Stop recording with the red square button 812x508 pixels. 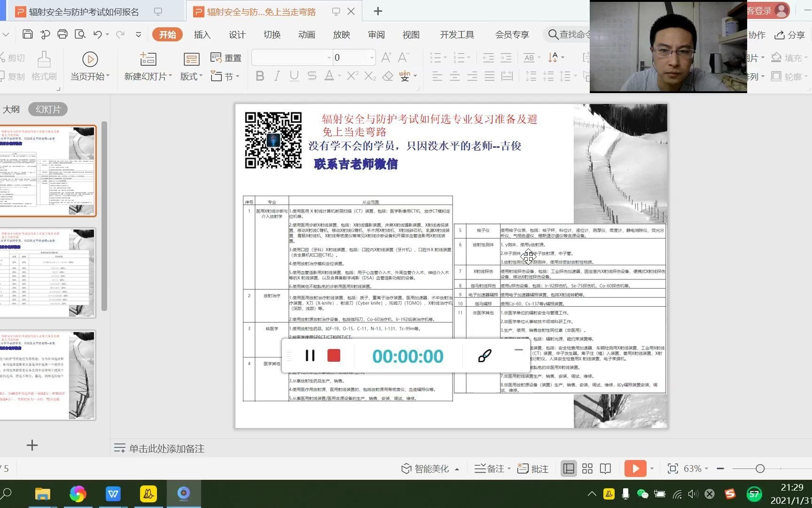click(334, 356)
